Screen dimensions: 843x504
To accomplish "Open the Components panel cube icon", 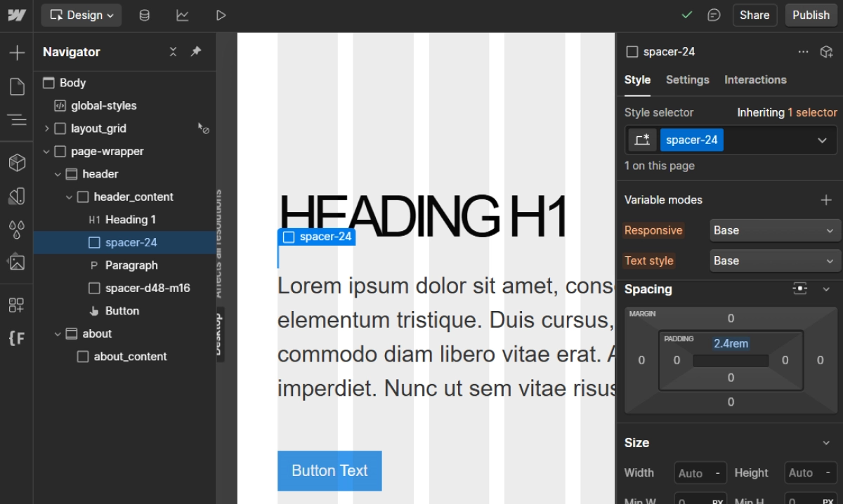I will tap(17, 163).
